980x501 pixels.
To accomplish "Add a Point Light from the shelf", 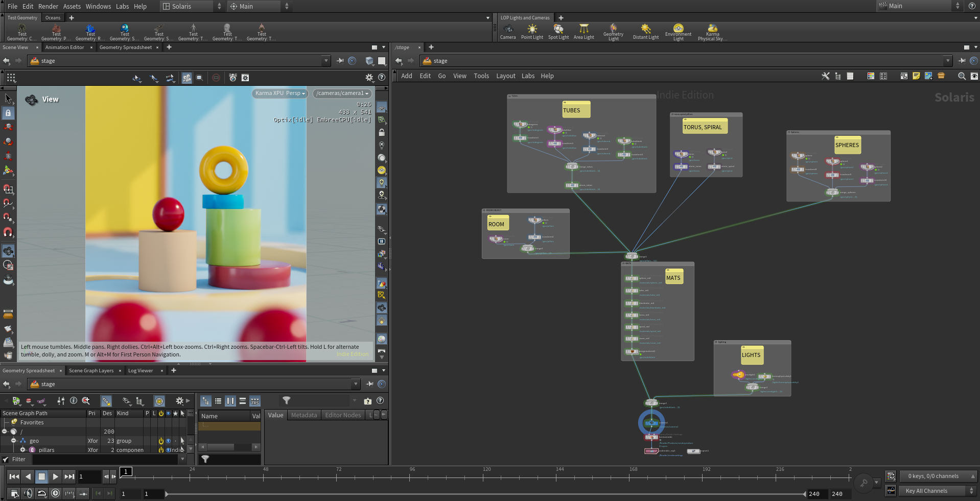I will (532, 32).
